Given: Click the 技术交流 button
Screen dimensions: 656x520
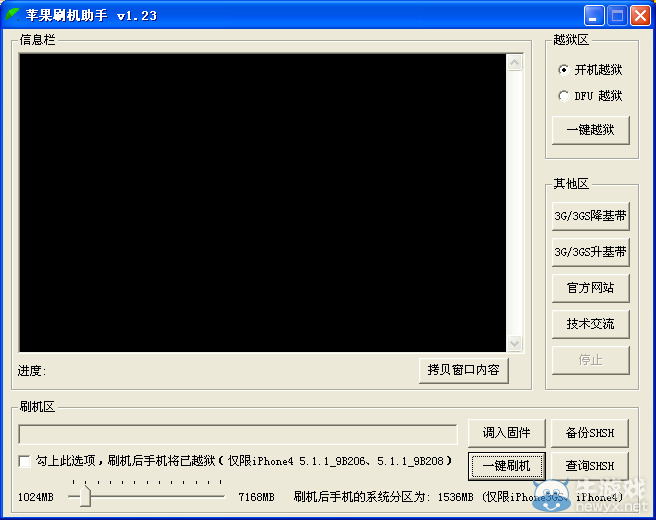Looking at the screenshot, I should tap(590, 324).
